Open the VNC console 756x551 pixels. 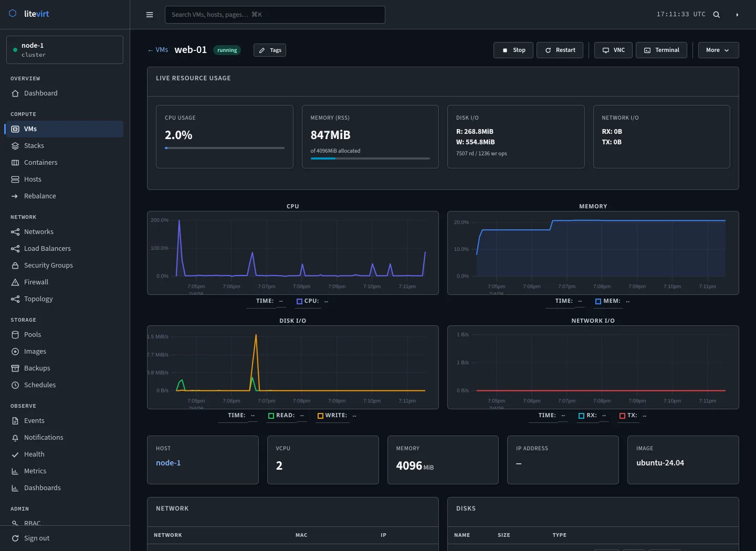(x=613, y=50)
